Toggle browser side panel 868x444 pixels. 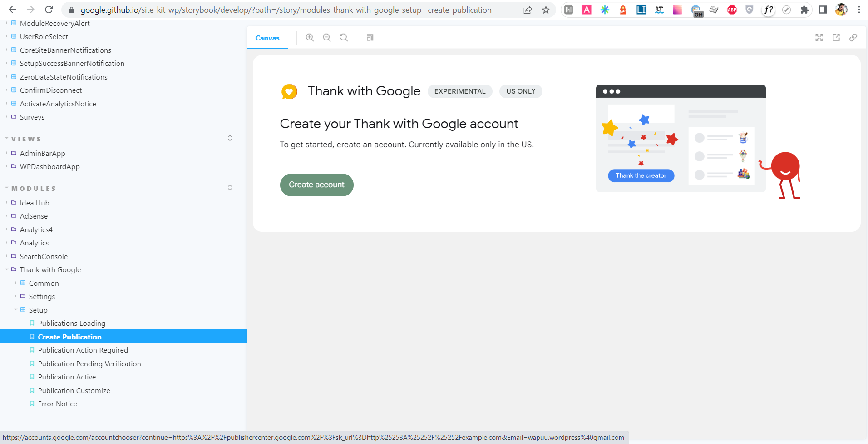pos(823,10)
